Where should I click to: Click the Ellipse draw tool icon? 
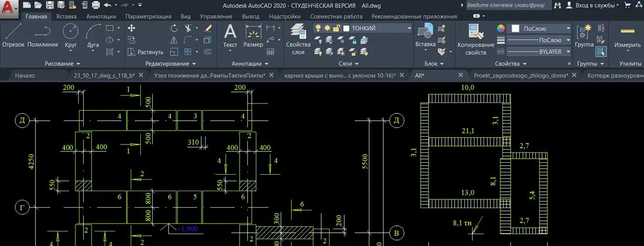tap(110, 40)
